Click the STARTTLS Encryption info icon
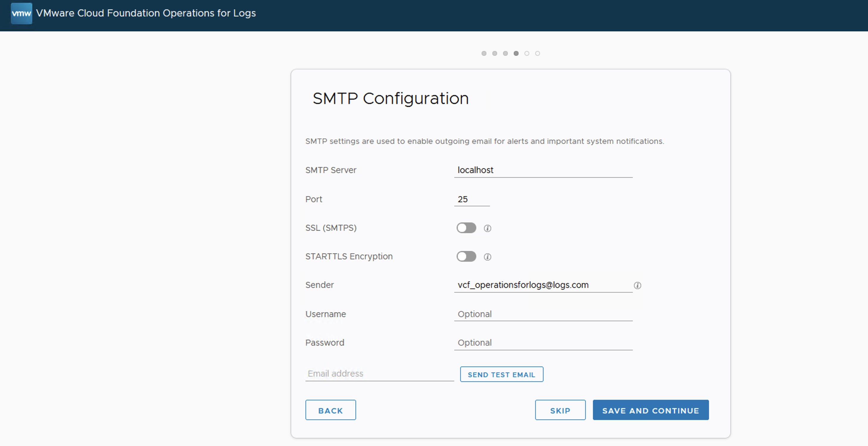Viewport: 868px width, 446px height. (x=487, y=257)
